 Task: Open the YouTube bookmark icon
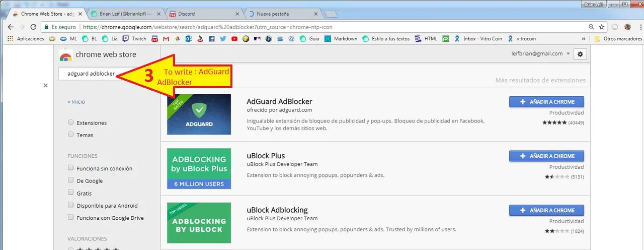(234, 38)
